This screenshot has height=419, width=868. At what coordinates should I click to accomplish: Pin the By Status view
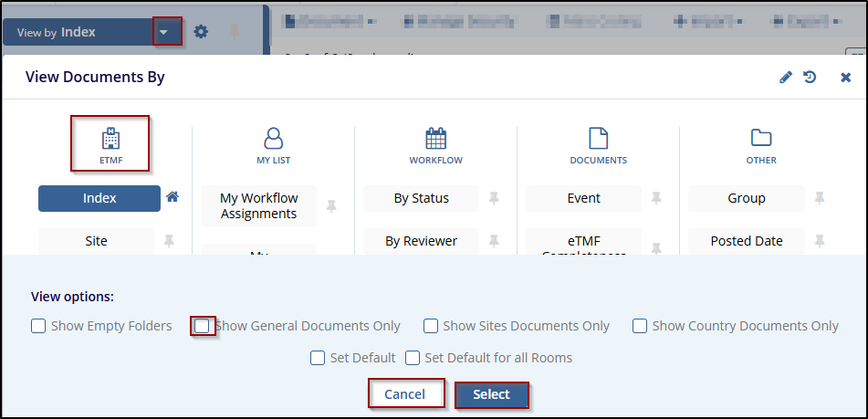tap(494, 198)
